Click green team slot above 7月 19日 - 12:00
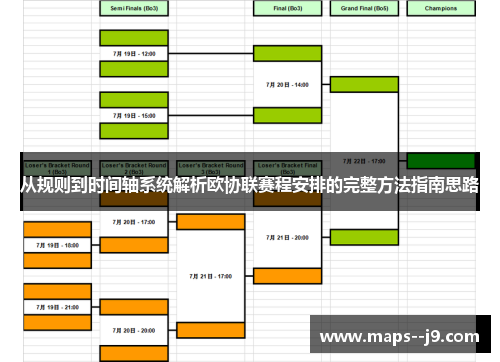 click(134, 38)
